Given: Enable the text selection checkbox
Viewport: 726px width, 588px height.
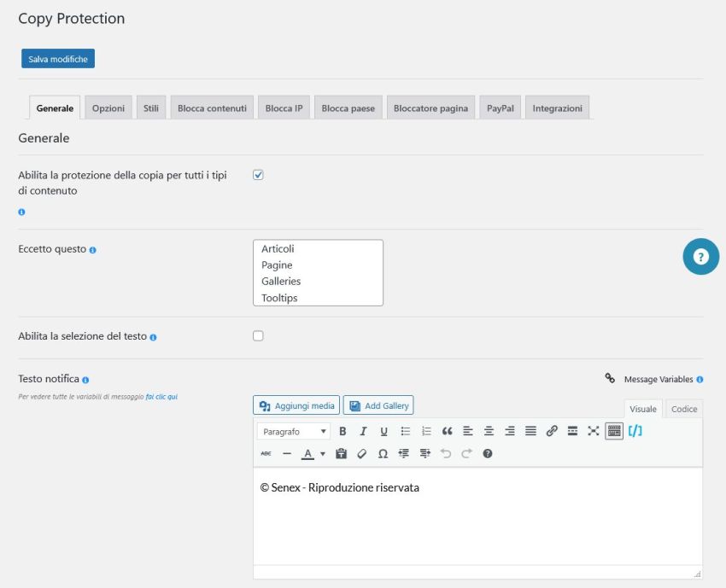Looking at the screenshot, I should coord(258,336).
